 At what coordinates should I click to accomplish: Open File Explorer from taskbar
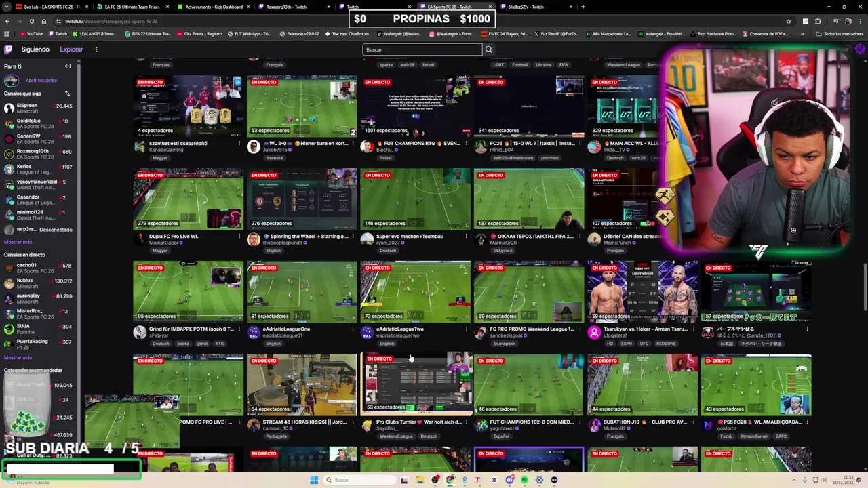click(420, 480)
